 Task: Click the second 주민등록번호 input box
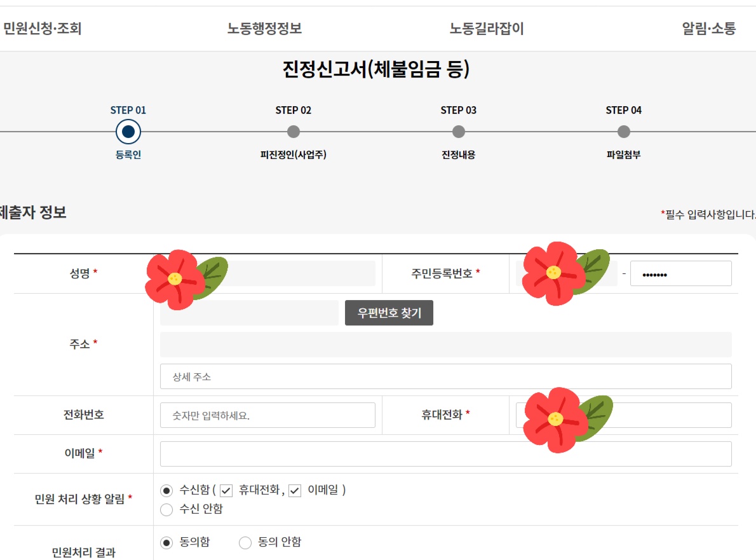coord(680,273)
